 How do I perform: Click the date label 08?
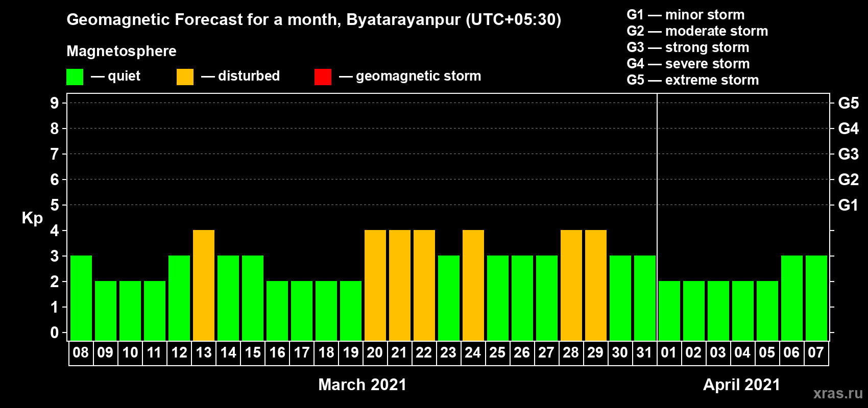coord(81,353)
